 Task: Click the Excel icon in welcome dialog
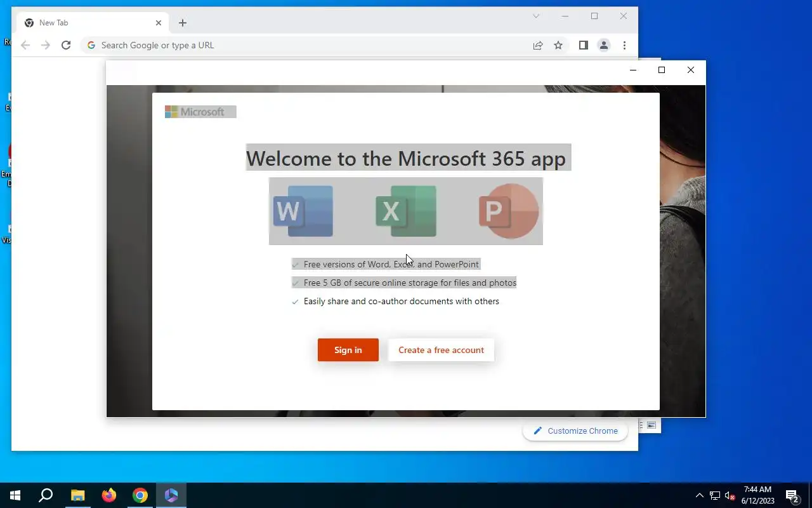[406, 211]
